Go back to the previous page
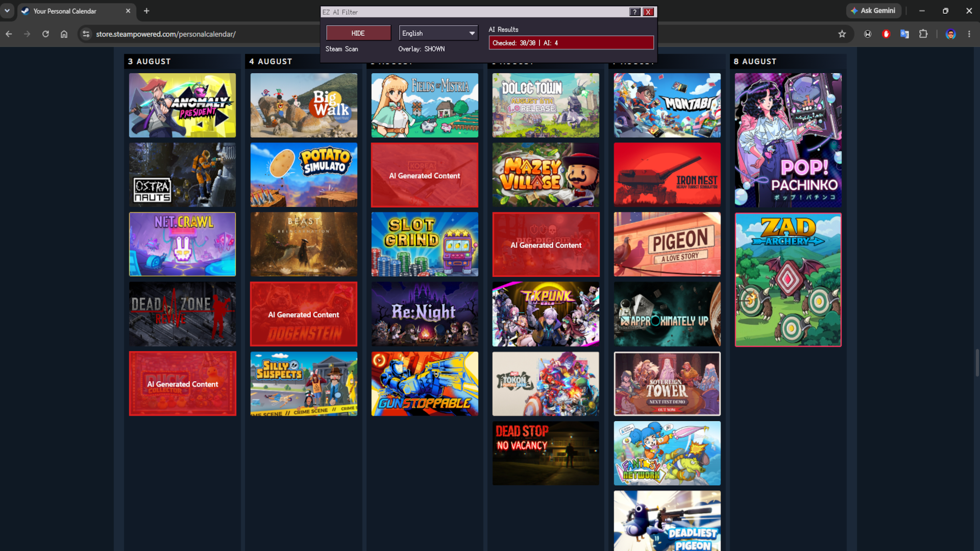Viewport: 980px width, 551px height. pyautogui.click(x=9, y=34)
